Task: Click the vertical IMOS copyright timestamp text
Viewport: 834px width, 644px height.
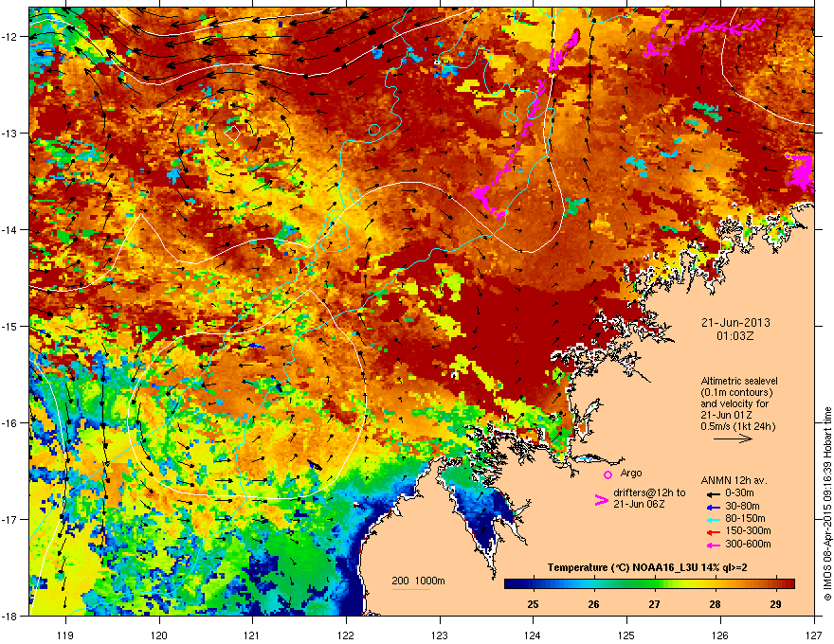Action: coord(827,504)
